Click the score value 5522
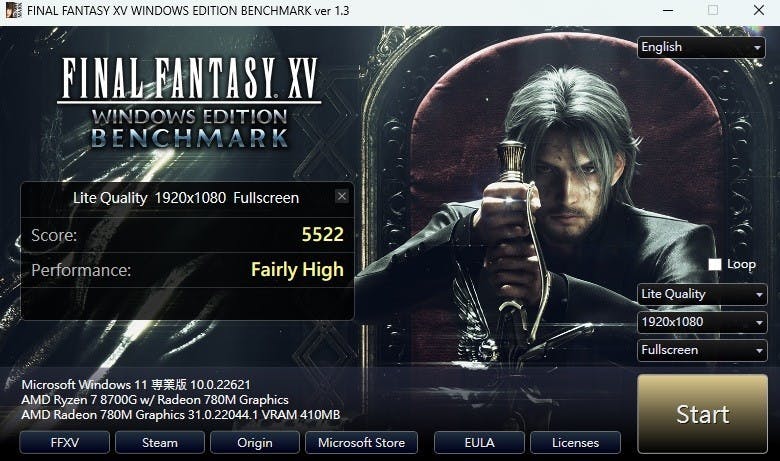 click(x=322, y=234)
